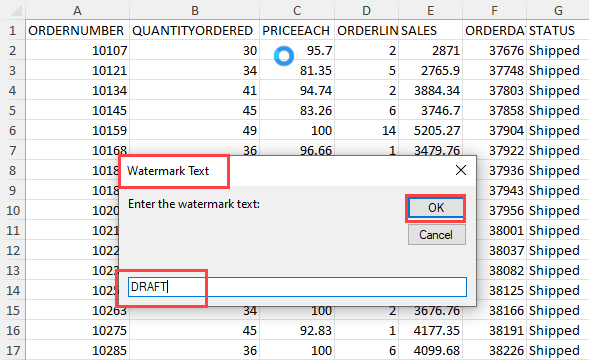Select cell containing order number 10275

(77, 330)
